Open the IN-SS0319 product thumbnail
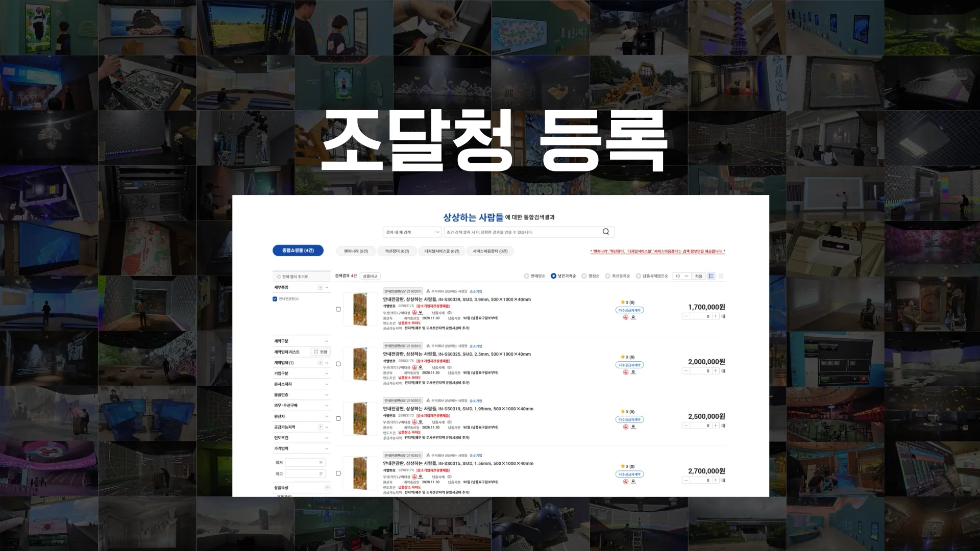 (360, 418)
